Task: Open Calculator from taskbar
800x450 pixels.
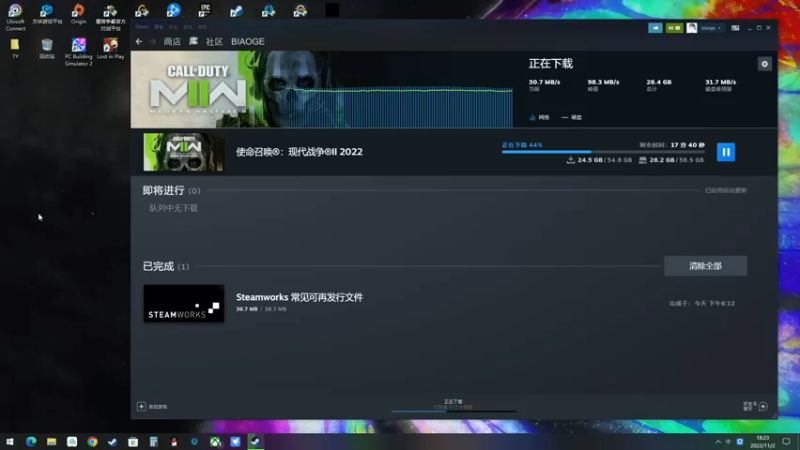Action: point(154,442)
